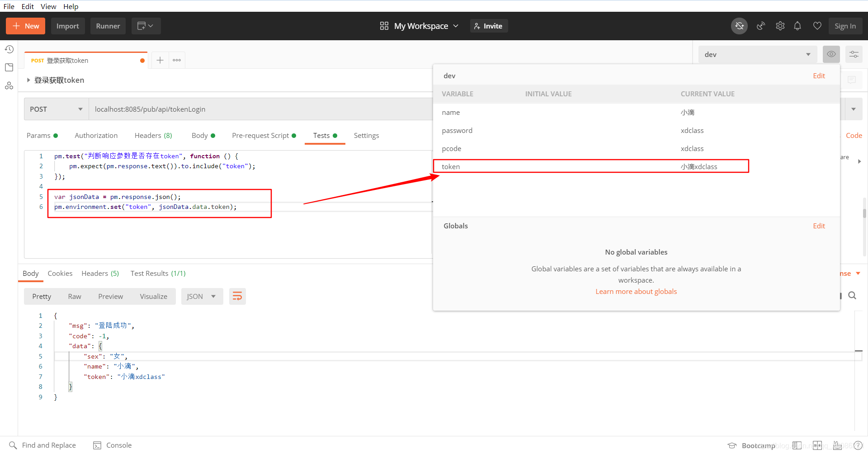Screen dimensions: 868x454
Task: Change the JSON response format
Action: pyautogui.click(x=202, y=297)
